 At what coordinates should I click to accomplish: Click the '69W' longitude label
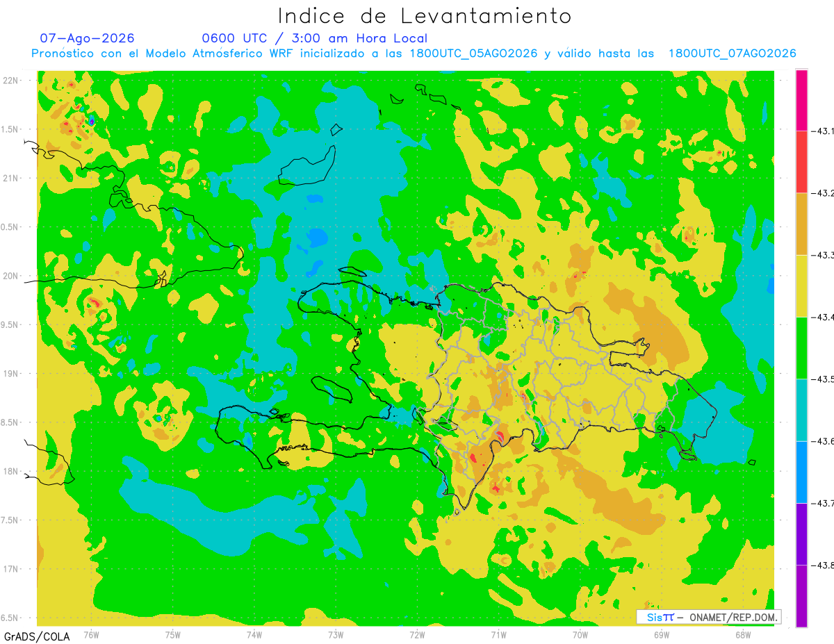coord(662,634)
